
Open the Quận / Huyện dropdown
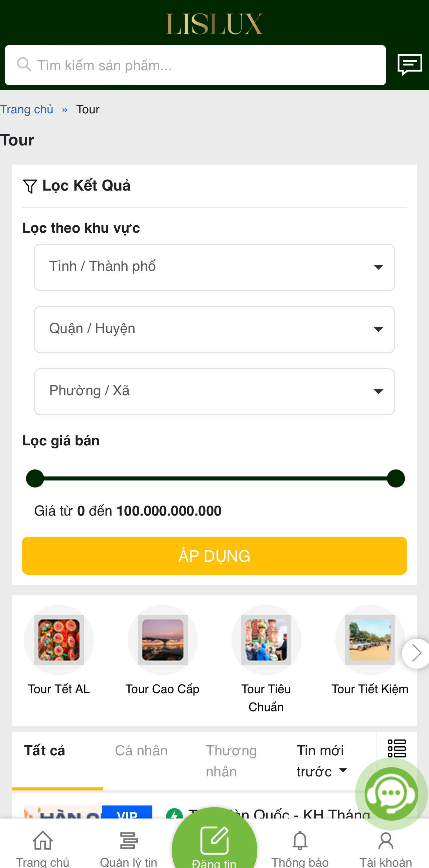(214, 329)
